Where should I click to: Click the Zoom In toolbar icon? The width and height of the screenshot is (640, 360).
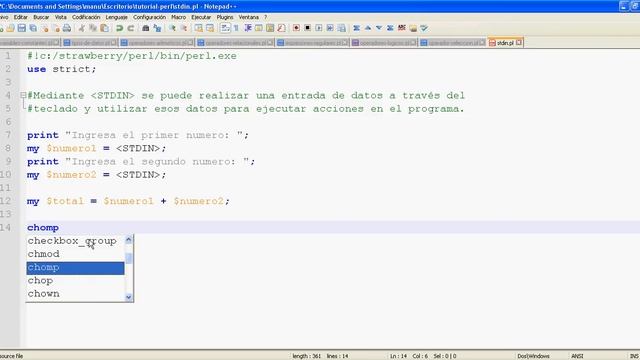click(x=172, y=28)
